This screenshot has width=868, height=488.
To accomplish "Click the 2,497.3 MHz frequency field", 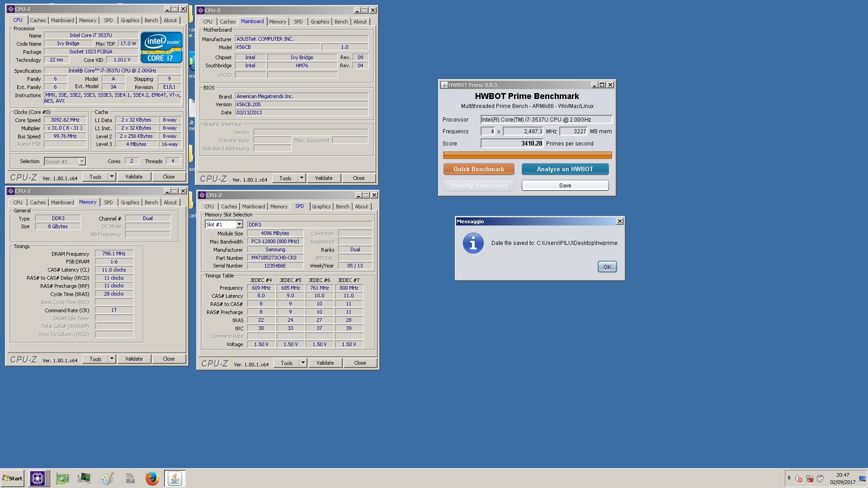I will click(523, 131).
